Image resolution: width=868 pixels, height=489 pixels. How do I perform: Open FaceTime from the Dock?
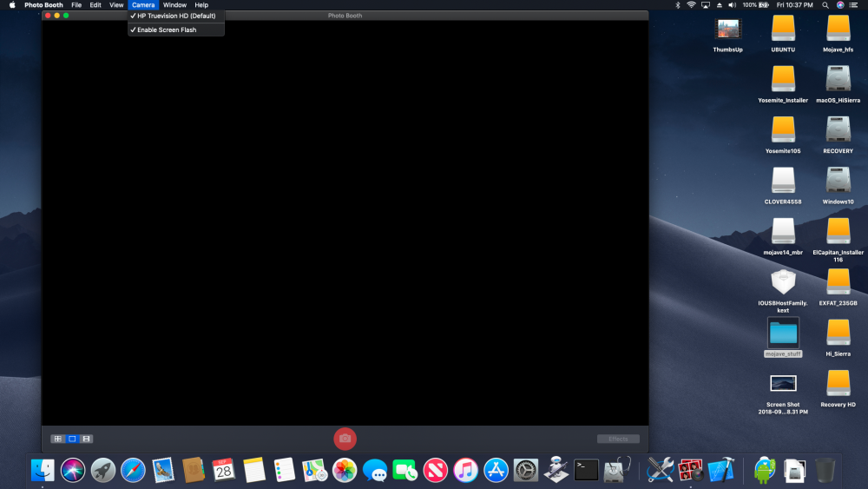[x=405, y=470]
